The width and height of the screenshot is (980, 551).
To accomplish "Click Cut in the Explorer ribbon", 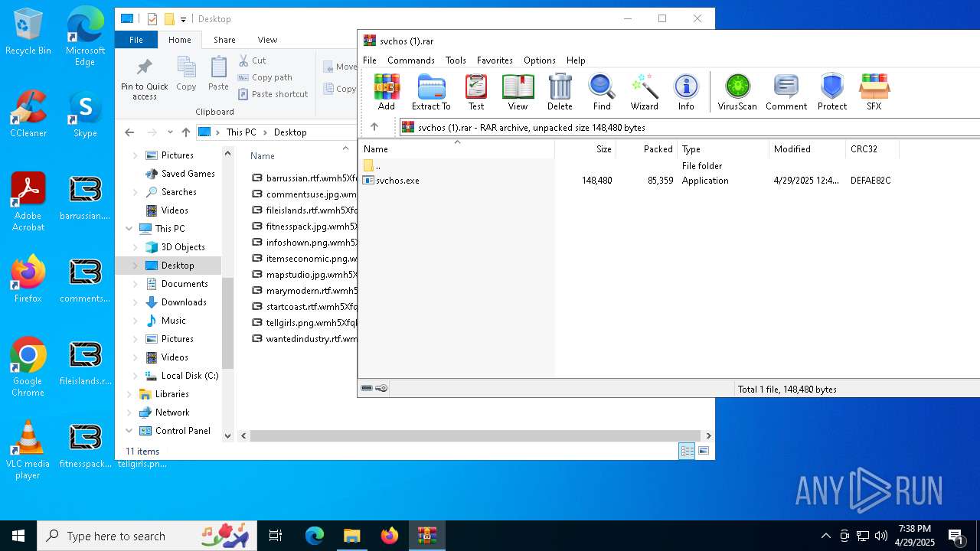I will (x=252, y=60).
